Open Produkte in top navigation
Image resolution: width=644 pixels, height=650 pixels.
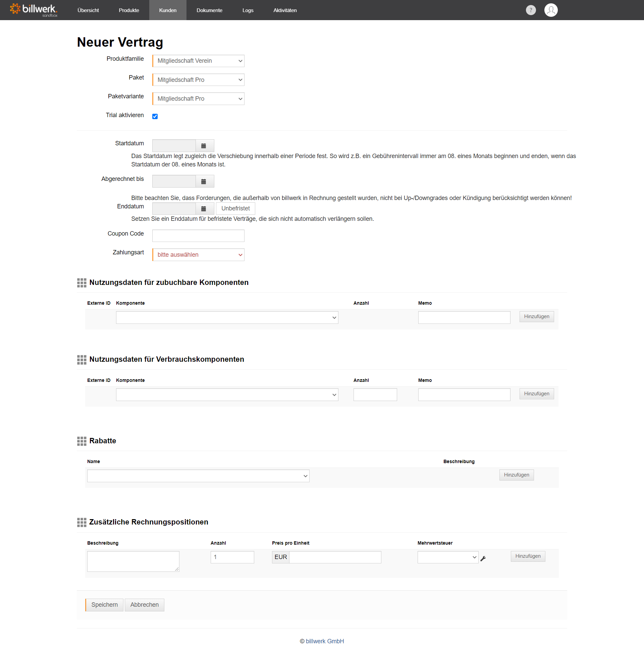(129, 10)
